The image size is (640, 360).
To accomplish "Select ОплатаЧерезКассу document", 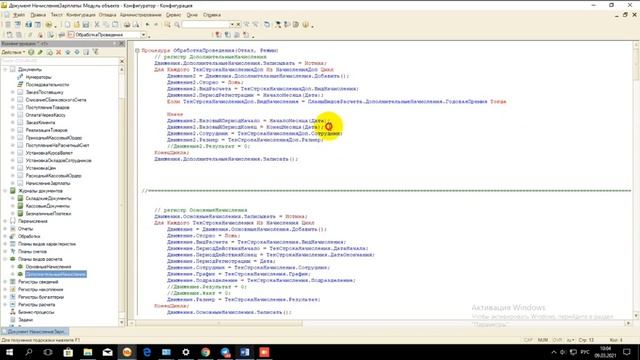I will coord(45,115).
